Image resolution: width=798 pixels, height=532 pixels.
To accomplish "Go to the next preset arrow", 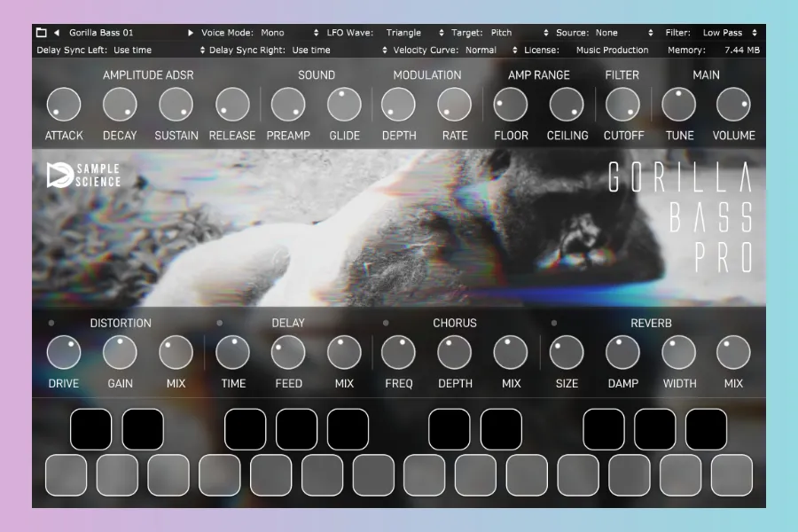I will tap(190, 33).
